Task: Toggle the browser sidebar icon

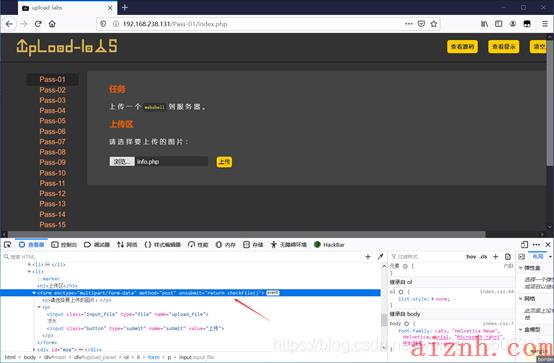Action: pos(499,24)
